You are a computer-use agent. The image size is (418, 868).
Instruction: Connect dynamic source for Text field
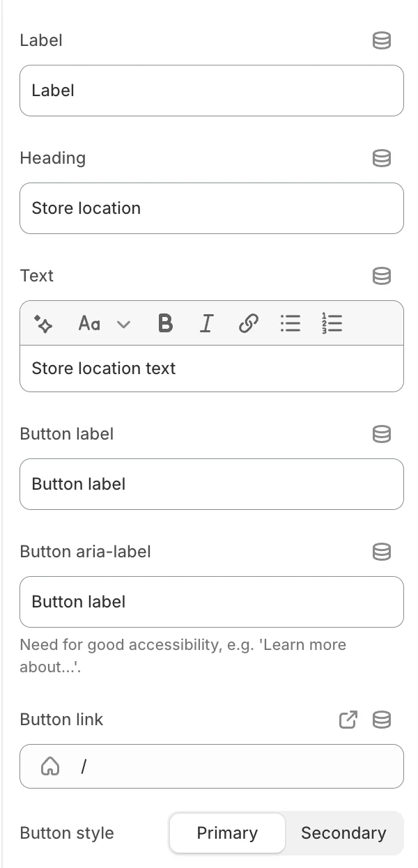[382, 277]
